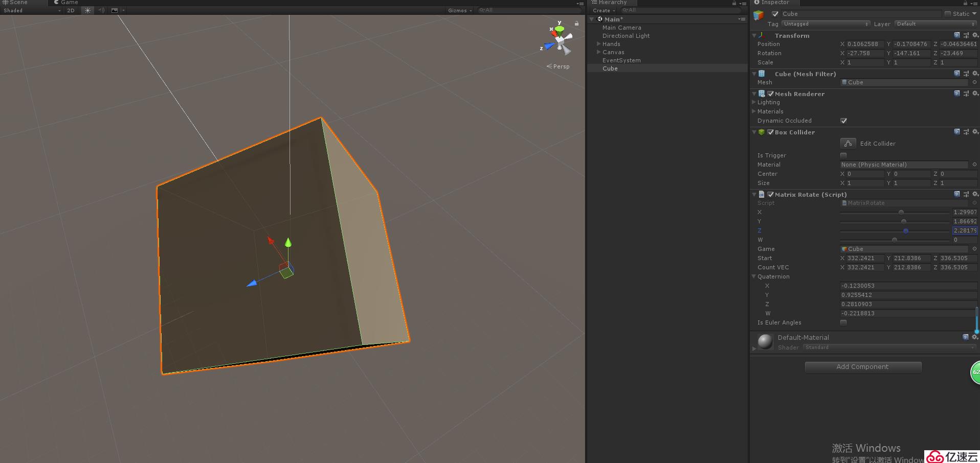
Task: Expand the Materials foldout
Action: point(754,111)
